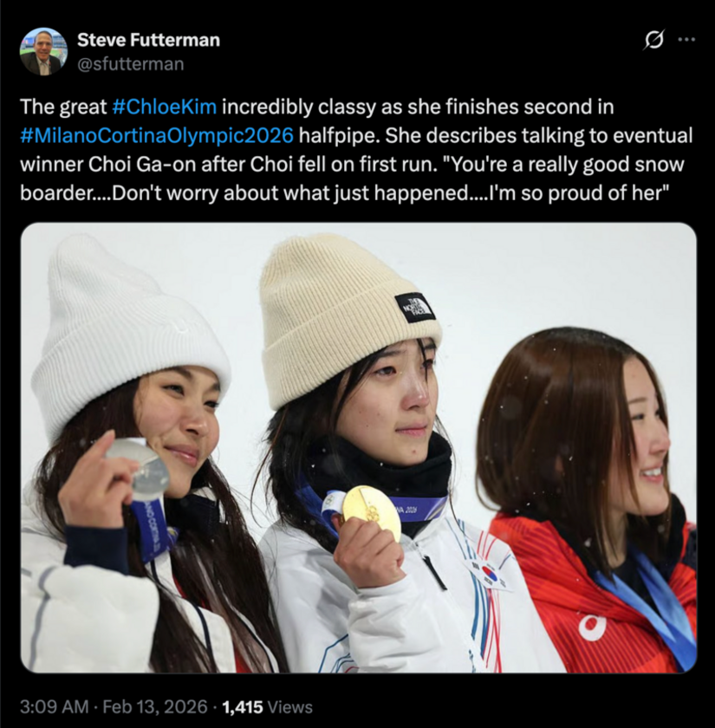Click the Steve Futterman display name
The image size is (715, 728).
pos(148,40)
